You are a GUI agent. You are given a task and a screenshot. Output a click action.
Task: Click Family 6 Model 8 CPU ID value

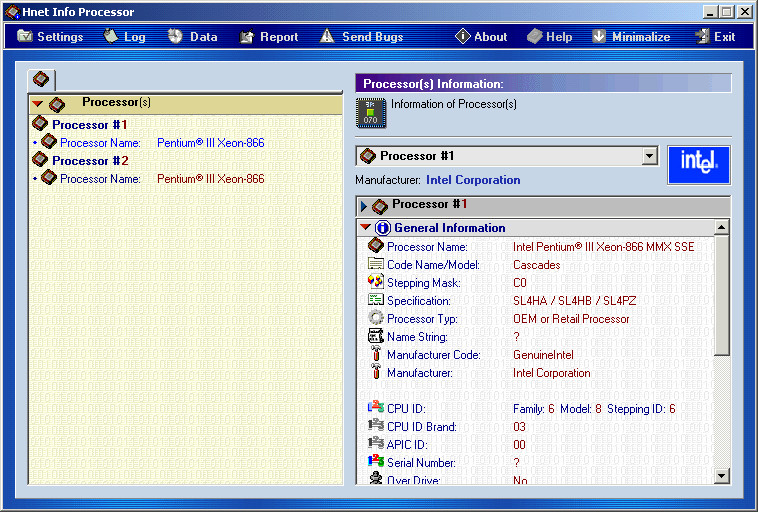[x=594, y=409]
